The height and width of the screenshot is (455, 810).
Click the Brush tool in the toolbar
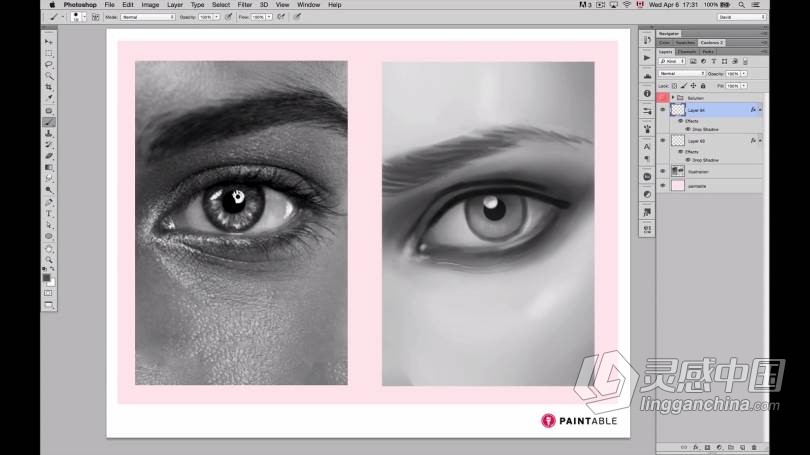49,122
